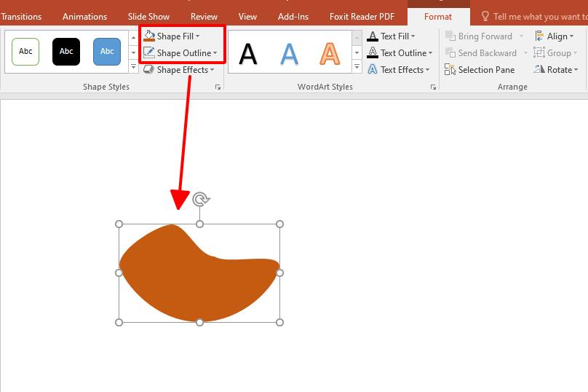This screenshot has height=392, width=588.
Task: Click the Shape Outline pencil icon
Action: tap(149, 52)
